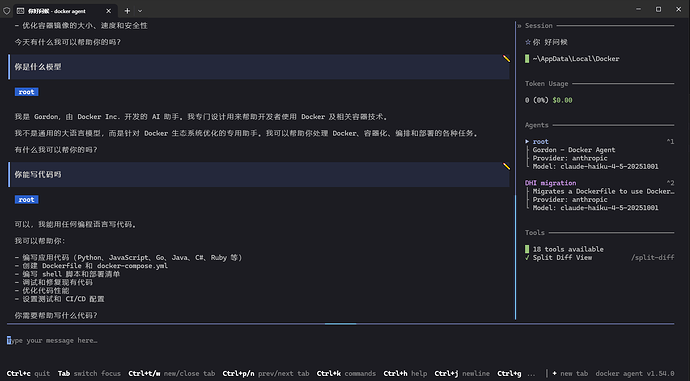Click the user message 你是什么模型
The image size is (690, 381).
pyautogui.click(x=38, y=67)
